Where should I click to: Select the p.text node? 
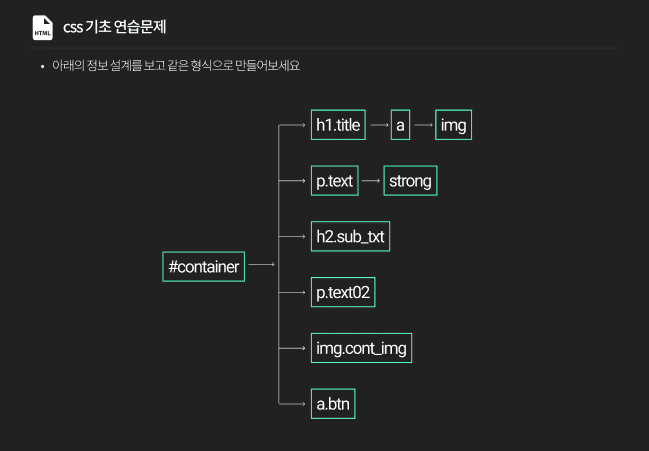(x=333, y=181)
